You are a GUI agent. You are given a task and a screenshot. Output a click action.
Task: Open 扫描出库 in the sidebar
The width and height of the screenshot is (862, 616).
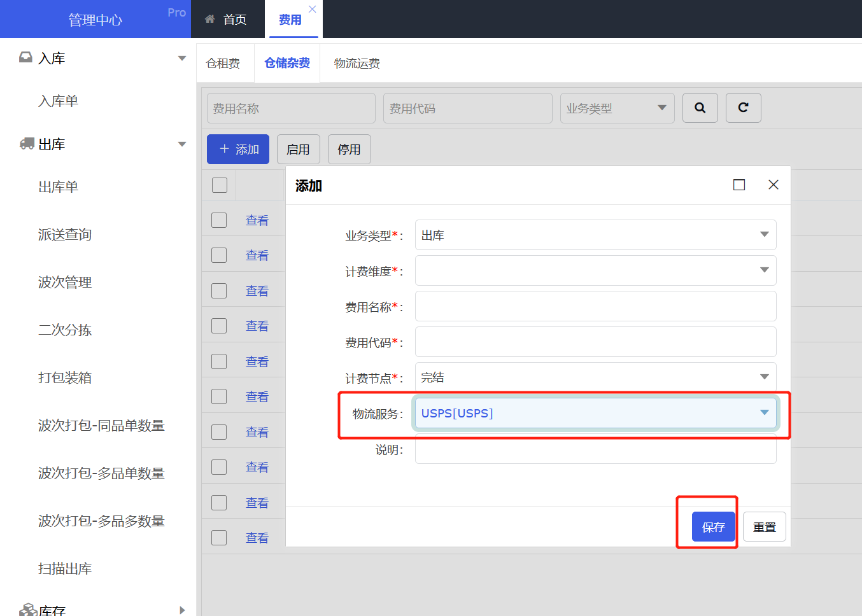[x=65, y=568]
